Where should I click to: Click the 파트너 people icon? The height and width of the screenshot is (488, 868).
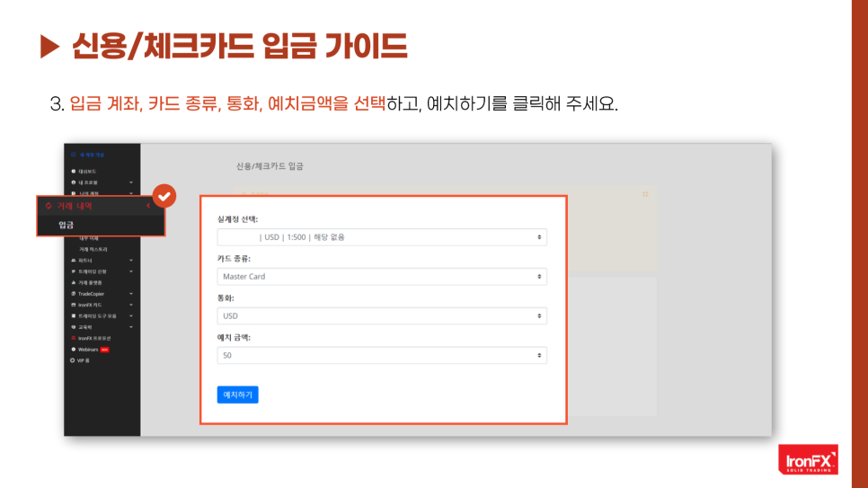tap(73, 261)
